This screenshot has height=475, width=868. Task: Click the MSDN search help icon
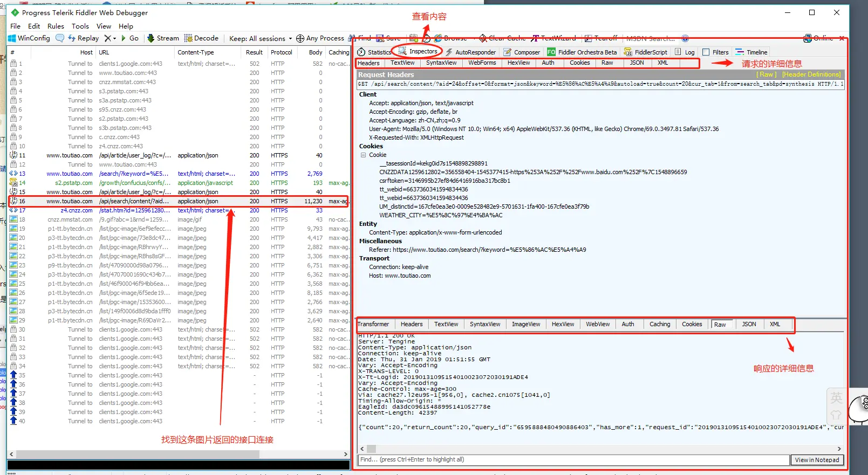coord(685,38)
